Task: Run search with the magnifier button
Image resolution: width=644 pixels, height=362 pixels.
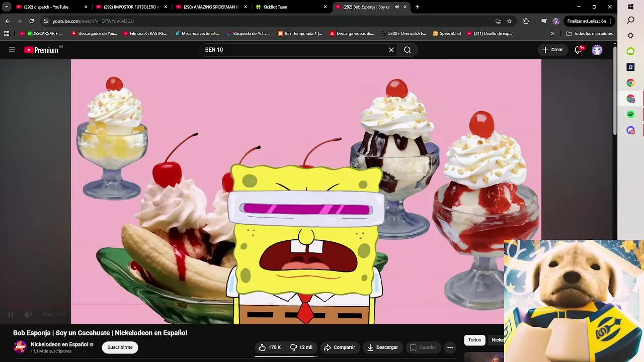Action: point(408,50)
